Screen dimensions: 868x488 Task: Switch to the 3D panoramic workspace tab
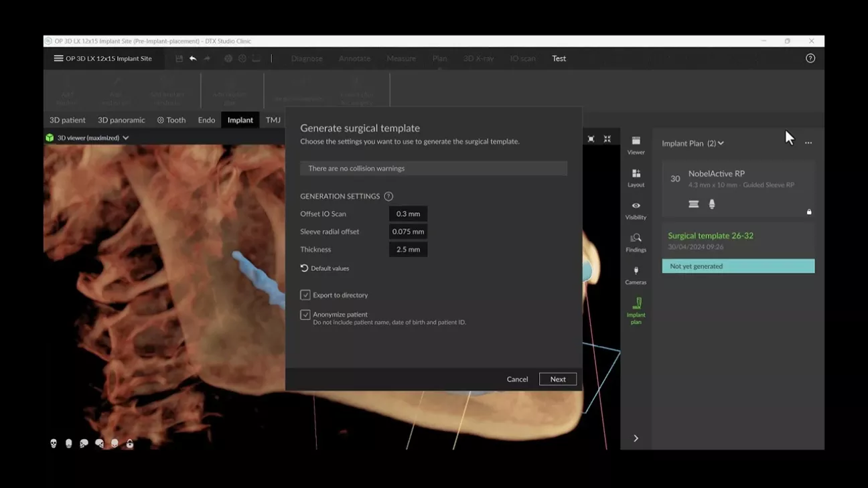(x=121, y=120)
